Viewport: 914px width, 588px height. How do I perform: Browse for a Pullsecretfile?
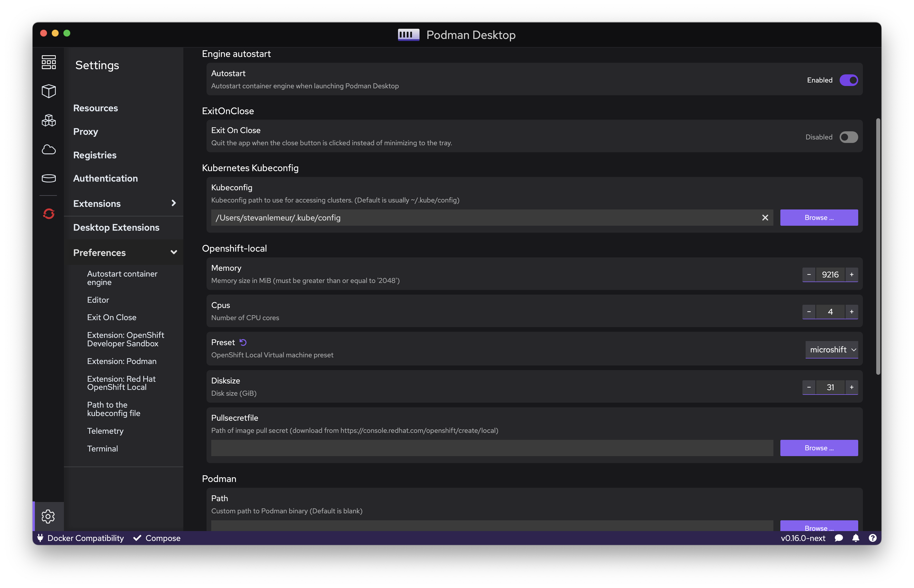[818, 447]
